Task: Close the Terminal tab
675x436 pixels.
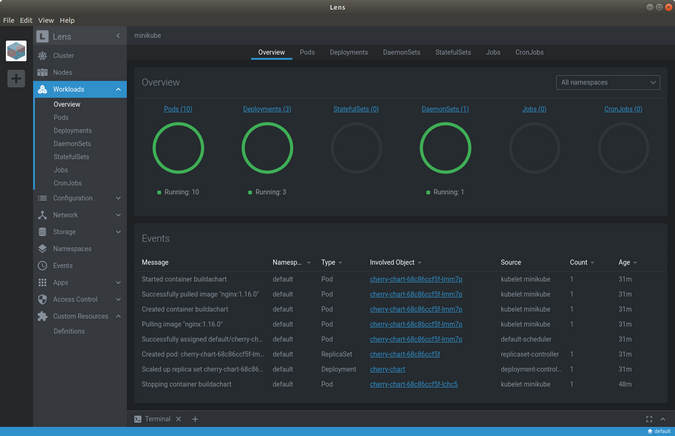Action: point(179,419)
